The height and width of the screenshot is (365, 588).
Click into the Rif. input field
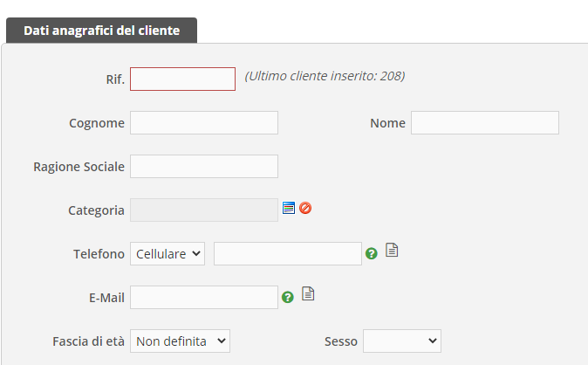[x=182, y=79]
